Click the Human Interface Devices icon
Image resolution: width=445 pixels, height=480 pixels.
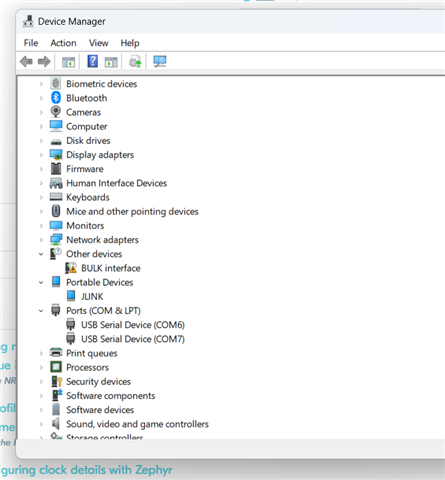[x=56, y=183]
